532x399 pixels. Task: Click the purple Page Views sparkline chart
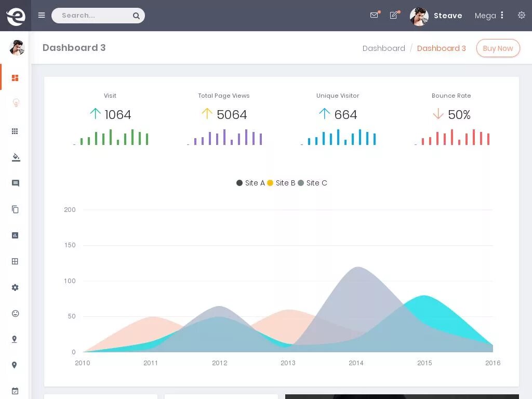coord(224,137)
